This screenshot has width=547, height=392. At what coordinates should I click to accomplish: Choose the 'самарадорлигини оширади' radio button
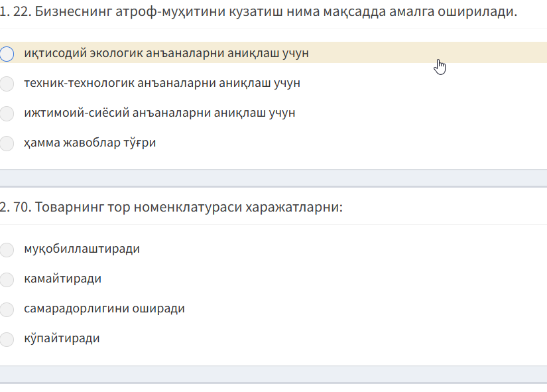[x=7, y=309]
